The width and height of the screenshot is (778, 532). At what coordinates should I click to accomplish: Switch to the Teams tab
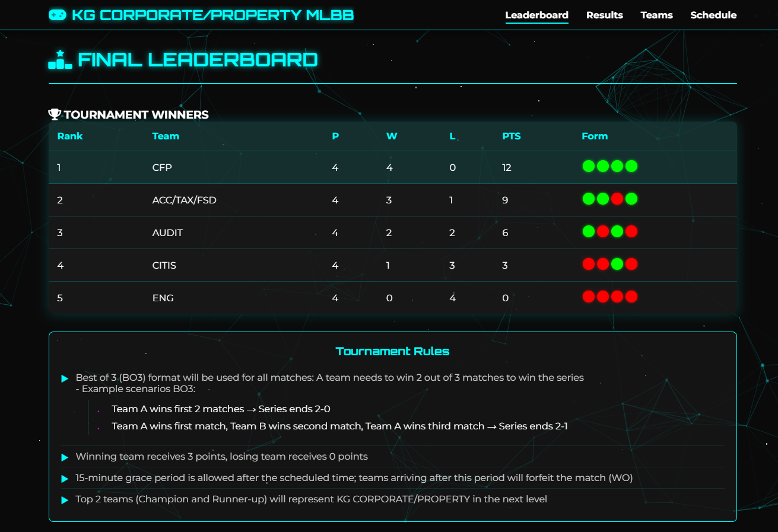656,15
